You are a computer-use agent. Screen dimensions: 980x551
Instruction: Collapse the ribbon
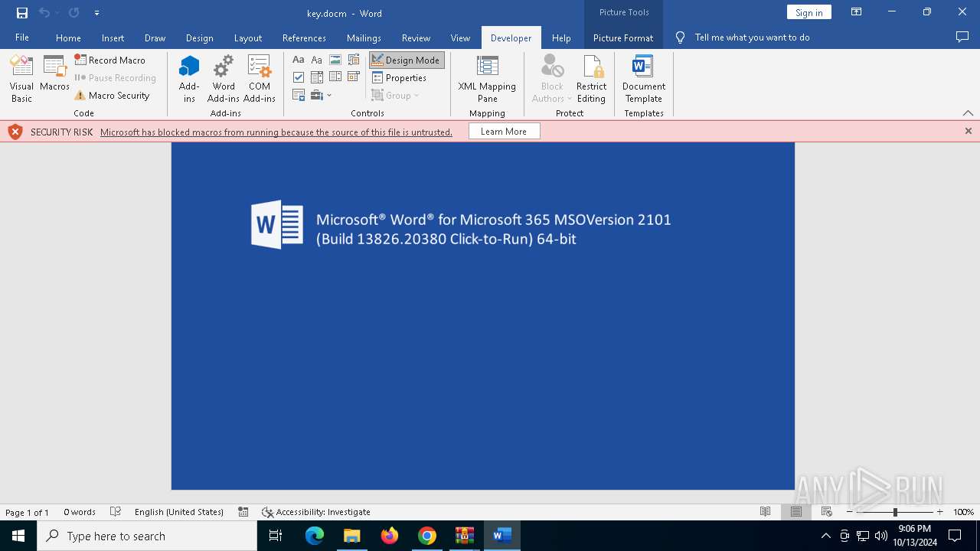pos(968,112)
